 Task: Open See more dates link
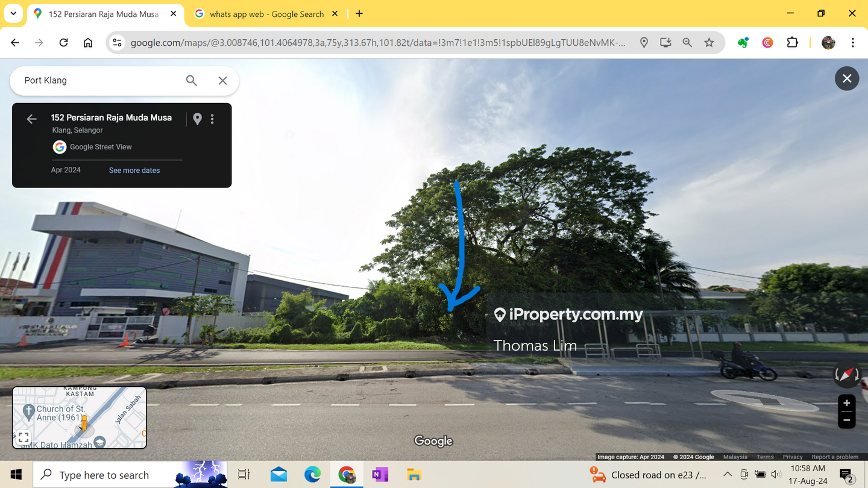click(x=134, y=170)
